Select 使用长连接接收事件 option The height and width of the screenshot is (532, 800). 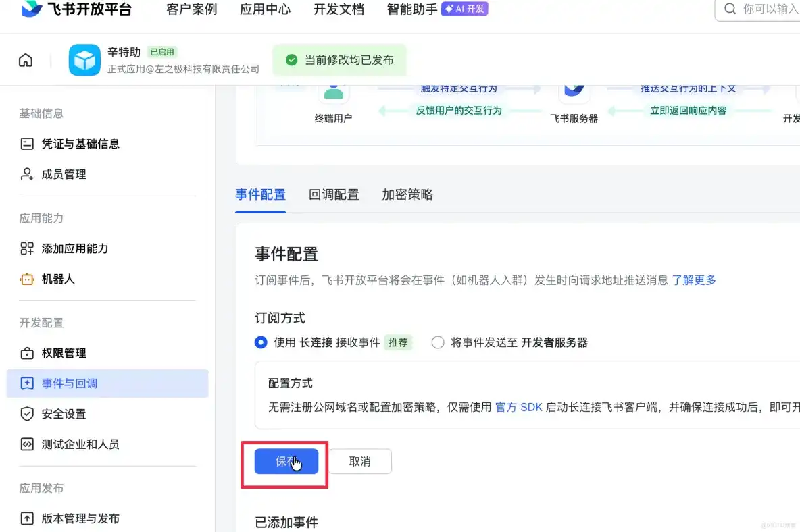click(261, 342)
